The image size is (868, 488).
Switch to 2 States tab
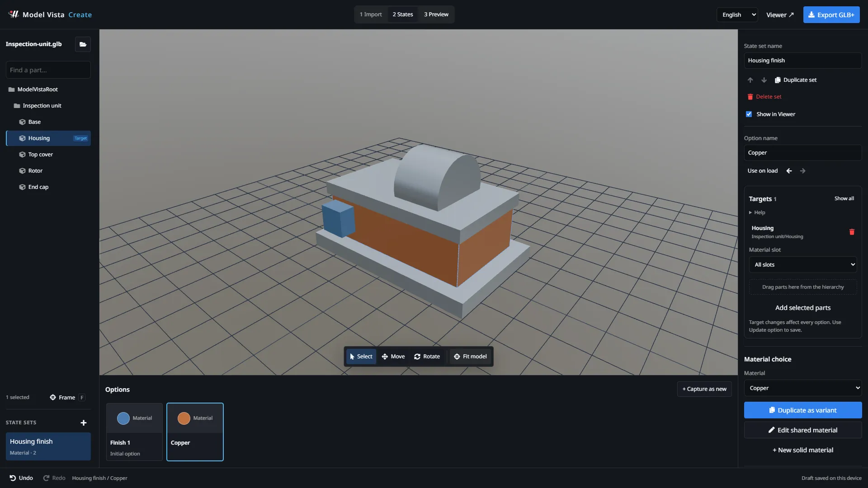tap(403, 14)
